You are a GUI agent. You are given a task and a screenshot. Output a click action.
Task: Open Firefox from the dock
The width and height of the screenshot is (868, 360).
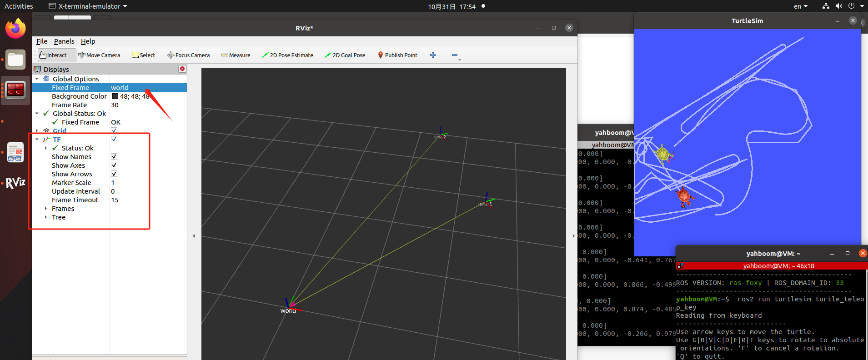click(15, 29)
